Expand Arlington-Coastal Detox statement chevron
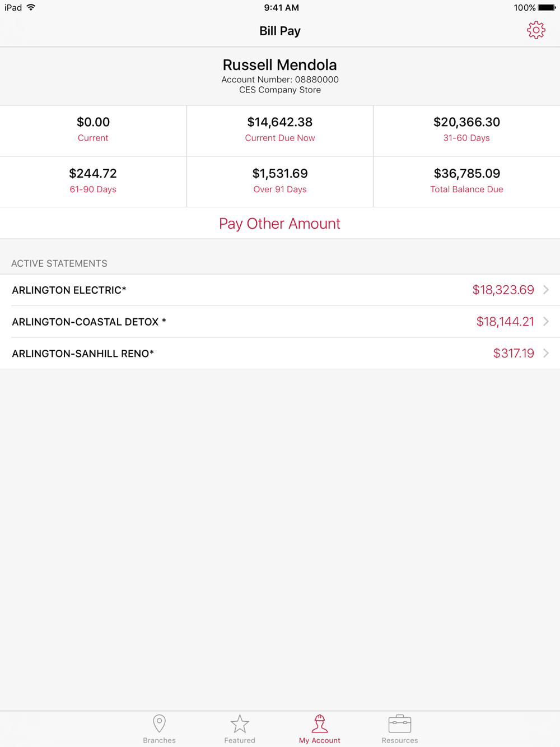Viewport: 560px width, 747px height. point(546,322)
